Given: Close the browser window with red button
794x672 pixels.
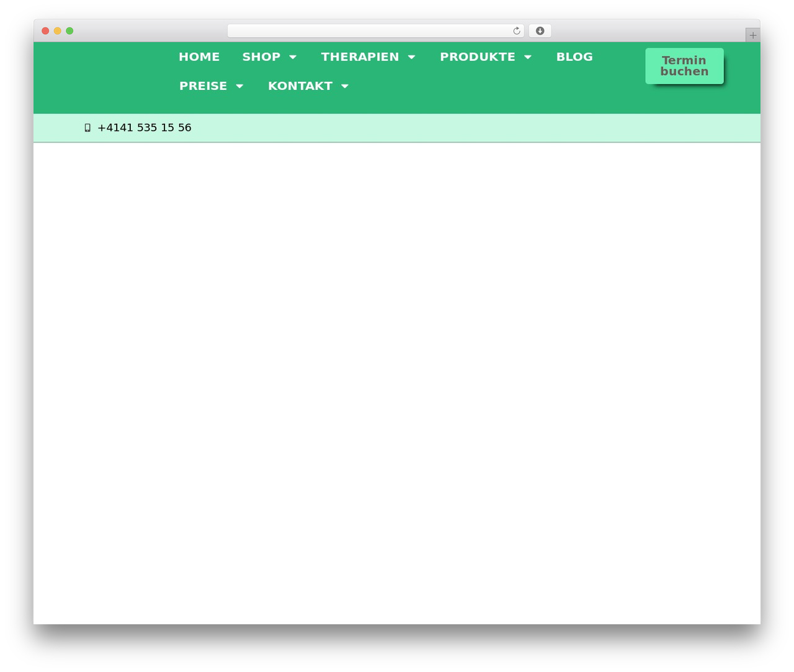Looking at the screenshot, I should click(x=45, y=31).
